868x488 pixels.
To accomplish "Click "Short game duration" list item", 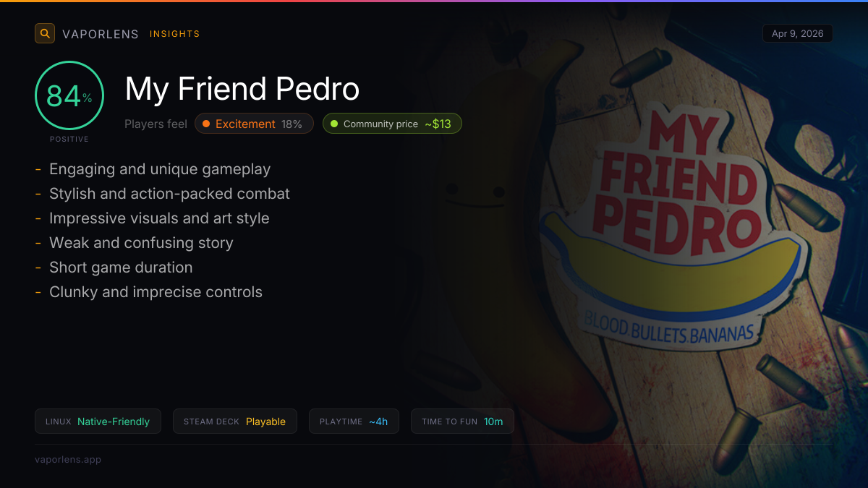I will point(121,267).
